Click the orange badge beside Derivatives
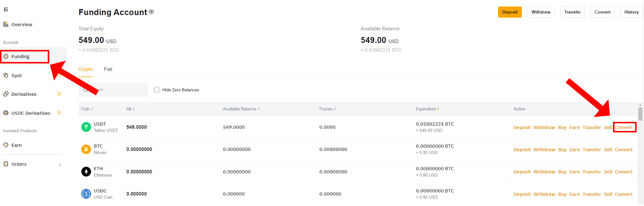Screen dimensions: 644x206 (59, 94)
